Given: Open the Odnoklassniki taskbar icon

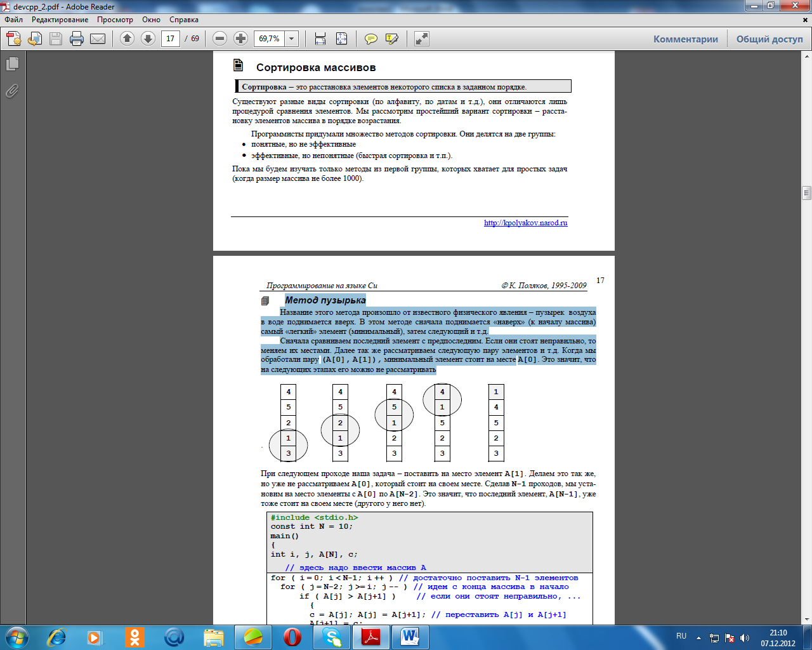Looking at the screenshot, I should pos(134,637).
